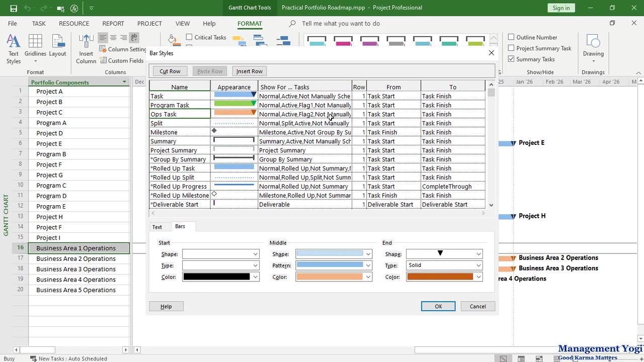Click the Redo arrow in quick access toolbar

click(x=45, y=8)
